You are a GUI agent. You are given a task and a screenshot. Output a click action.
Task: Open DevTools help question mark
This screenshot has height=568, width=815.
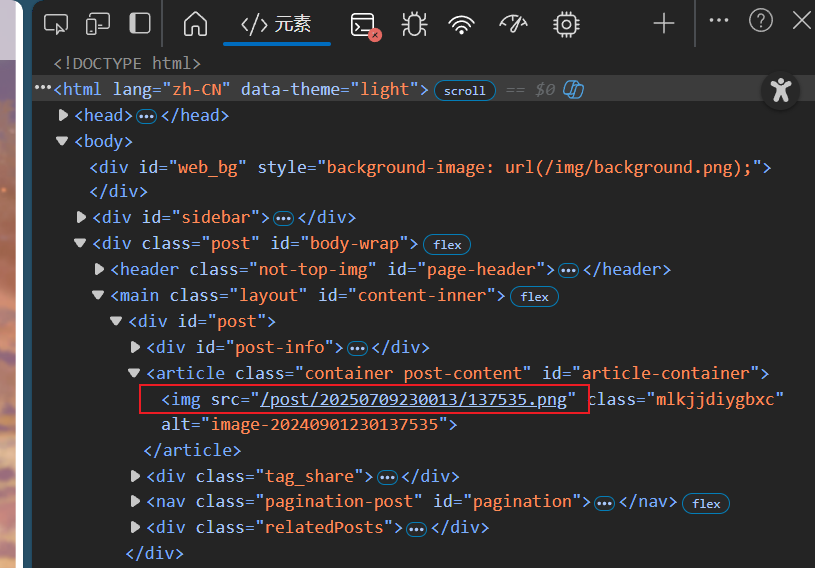[x=761, y=21]
